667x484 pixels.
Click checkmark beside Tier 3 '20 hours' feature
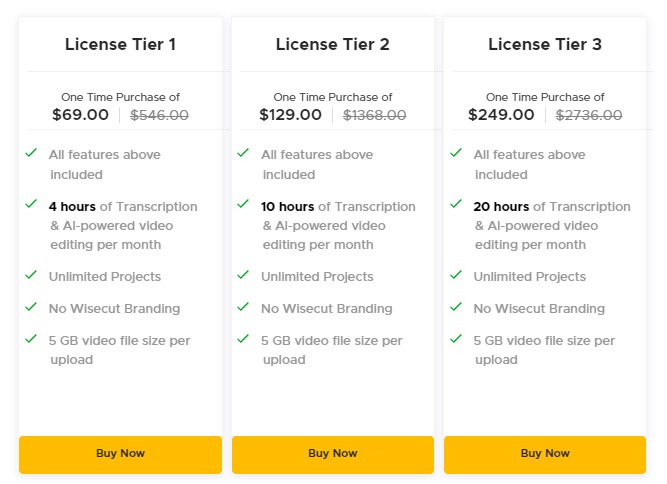[456, 204]
